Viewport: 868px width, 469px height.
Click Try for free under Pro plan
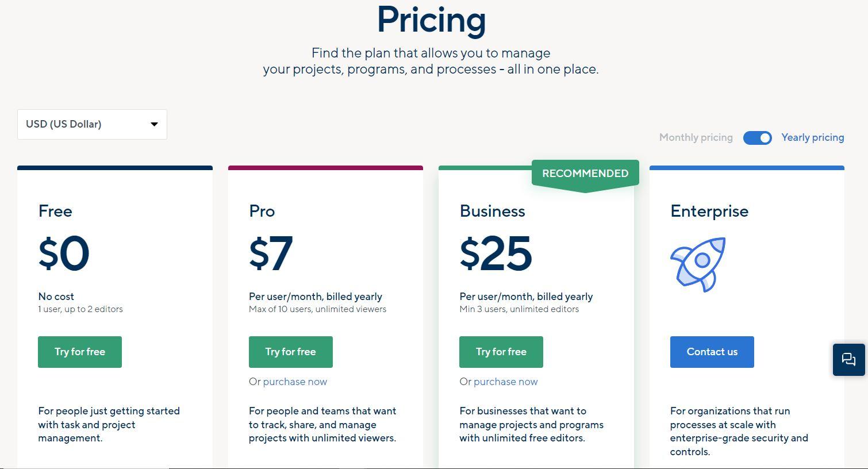(290, 352)
